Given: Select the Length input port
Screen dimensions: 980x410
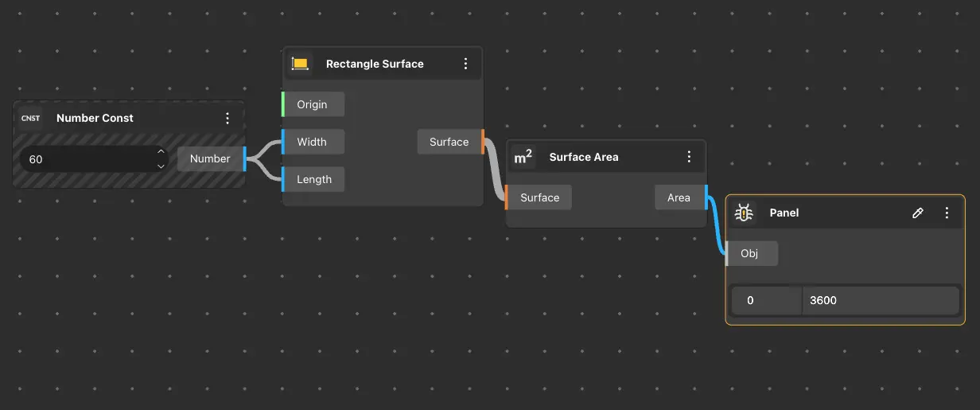Looking at the screenshot, I should coord(313,179).
